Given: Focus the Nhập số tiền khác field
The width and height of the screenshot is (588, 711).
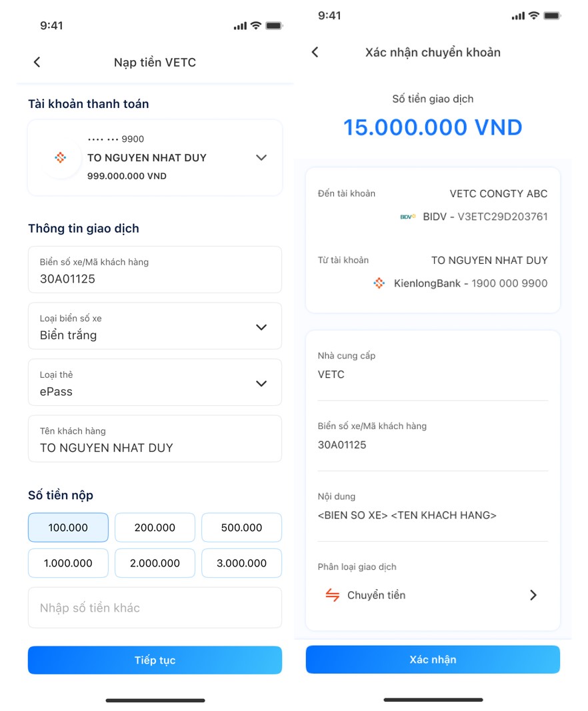Looking at the screenshot, I should (x=155, y=608).
